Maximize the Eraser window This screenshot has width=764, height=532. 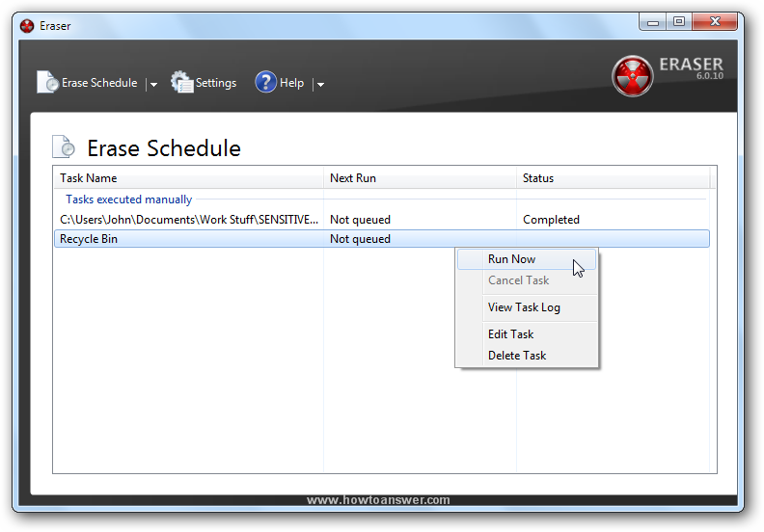tap(679, 21)
